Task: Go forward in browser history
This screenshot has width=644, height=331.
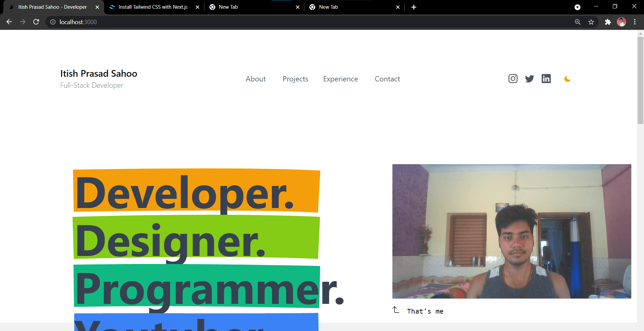Action: click(x=22, y=22)
